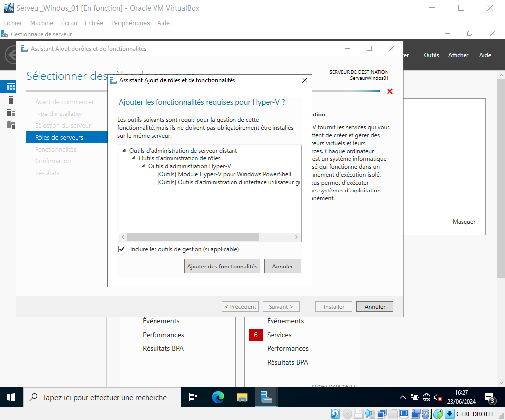The image size is (505, 420).
Task: Click the VirtualBox hard disk status icon
Action: (335, 414)
